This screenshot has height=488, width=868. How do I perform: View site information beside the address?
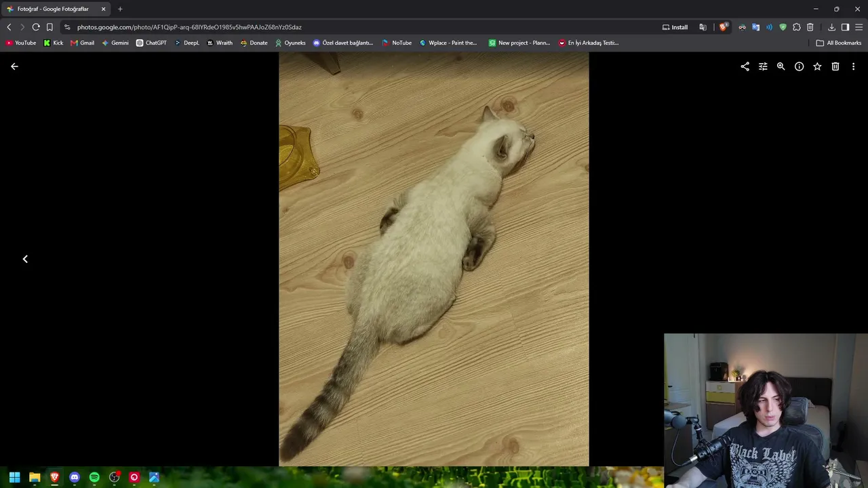tap(66, 27)
